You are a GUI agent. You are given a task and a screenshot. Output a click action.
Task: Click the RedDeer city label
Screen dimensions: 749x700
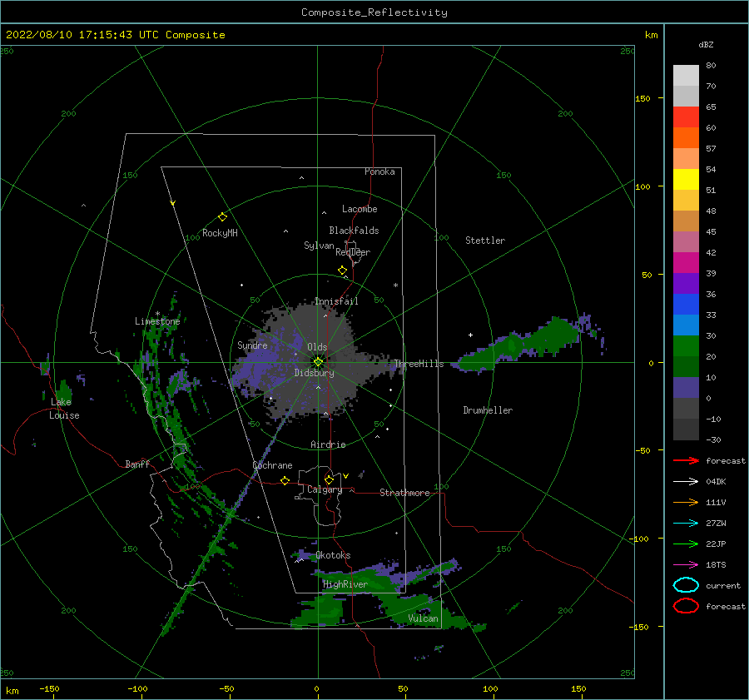click(x=353, y=252)
